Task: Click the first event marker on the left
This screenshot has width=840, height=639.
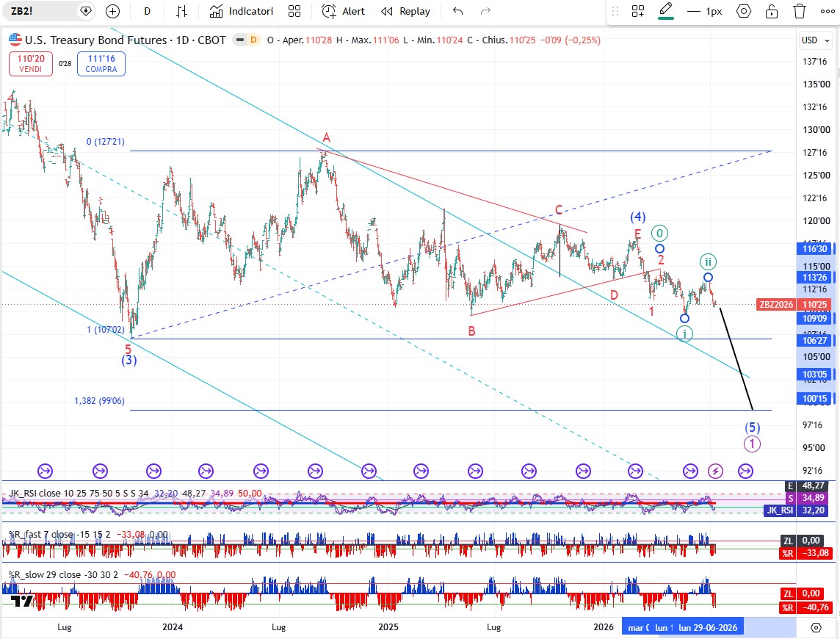Action: pos(45,472)
